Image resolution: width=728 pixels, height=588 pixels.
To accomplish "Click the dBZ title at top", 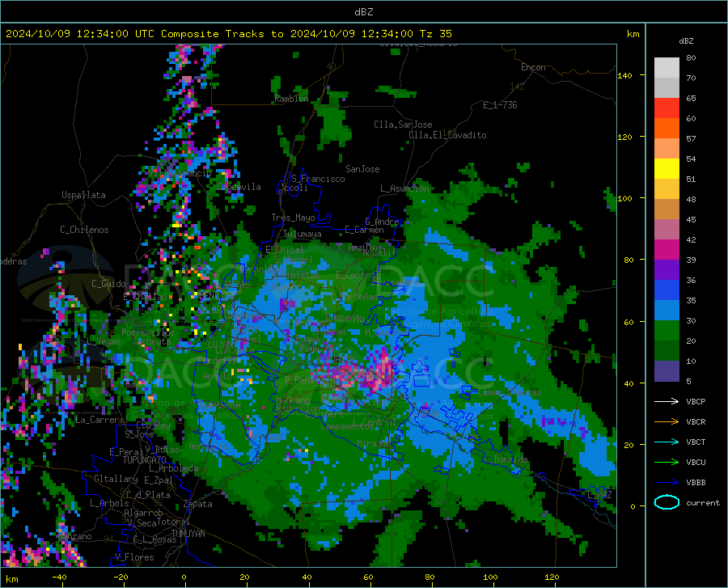I will pyautogui.click(x=363, y=12).
